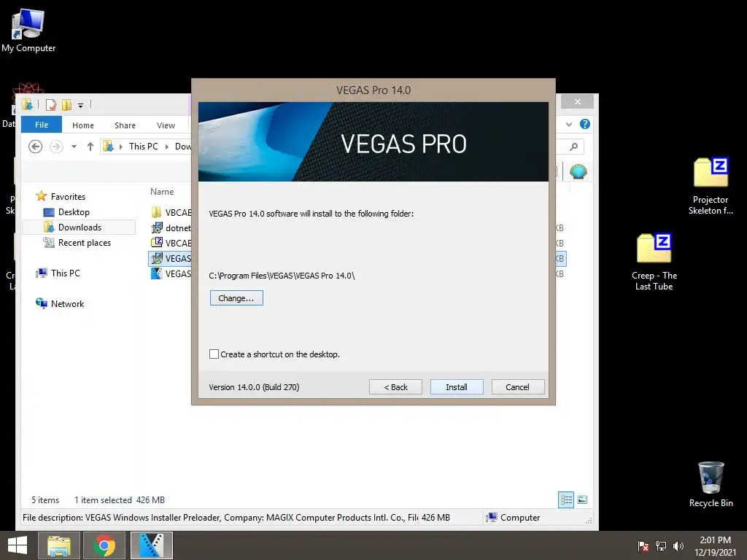This screenshot has height=560, width=747.
Task: Select the VBCAB zip archive icon
Action: [156, 243]
